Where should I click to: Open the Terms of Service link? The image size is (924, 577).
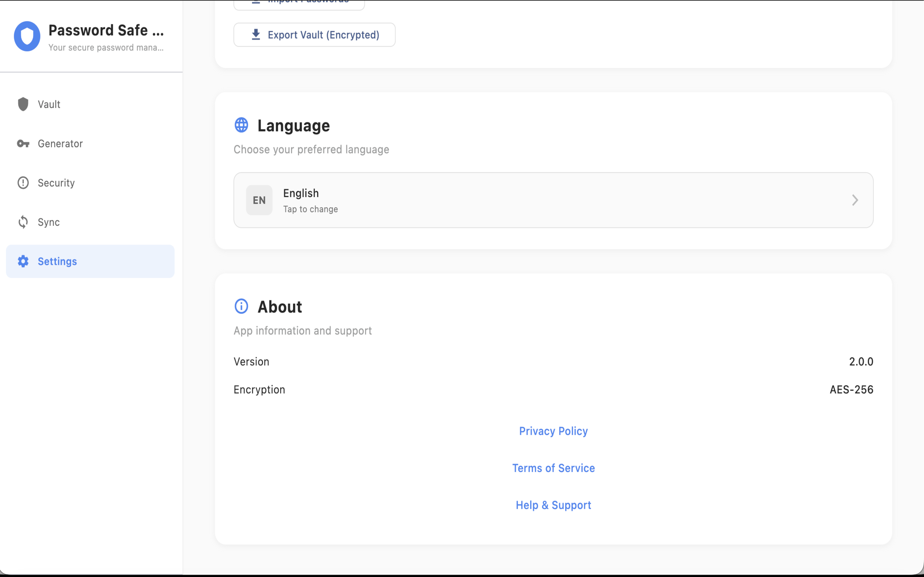[553, 468]
